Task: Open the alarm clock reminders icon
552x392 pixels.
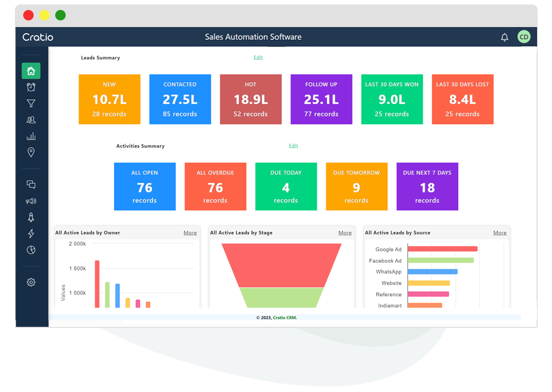Action: tap(31, 87)
